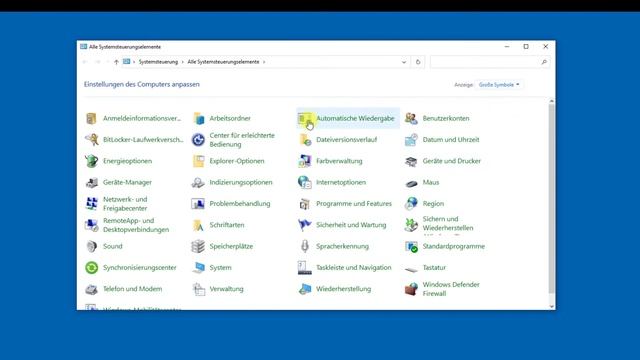Screen dimensions: 640x360
Task: Open Center für erleichterte Bedienung icon
Action: (x=198, y=140)
